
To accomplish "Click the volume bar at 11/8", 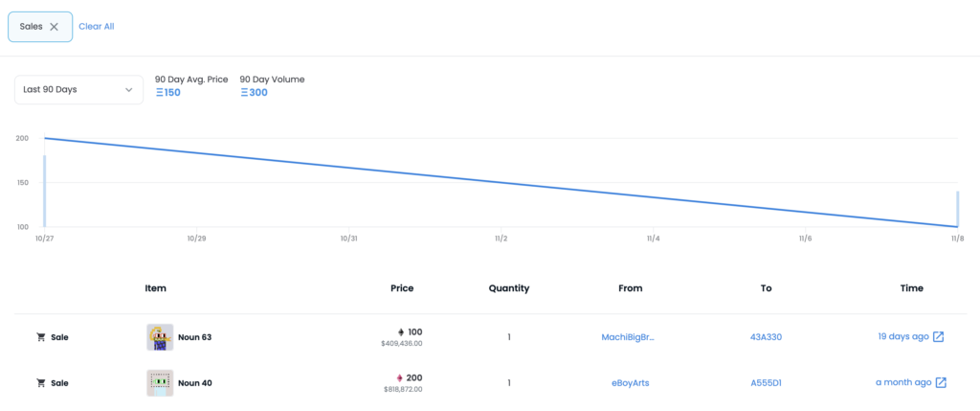I will pos(957,209).
